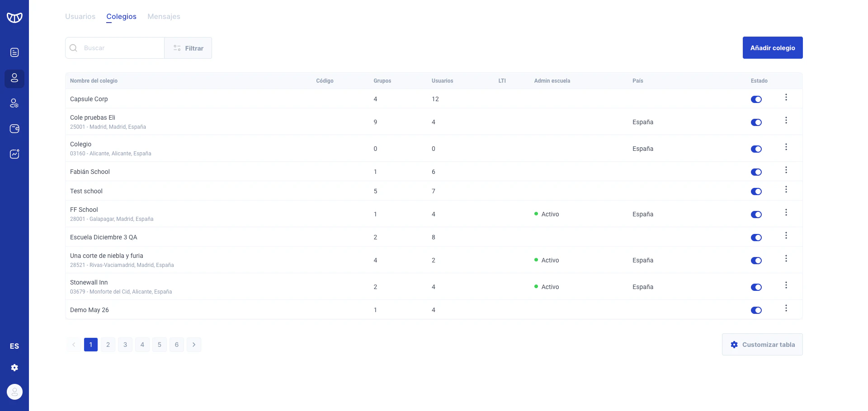Open more options for FF School

pyautogui.click(x=786, y=212)
